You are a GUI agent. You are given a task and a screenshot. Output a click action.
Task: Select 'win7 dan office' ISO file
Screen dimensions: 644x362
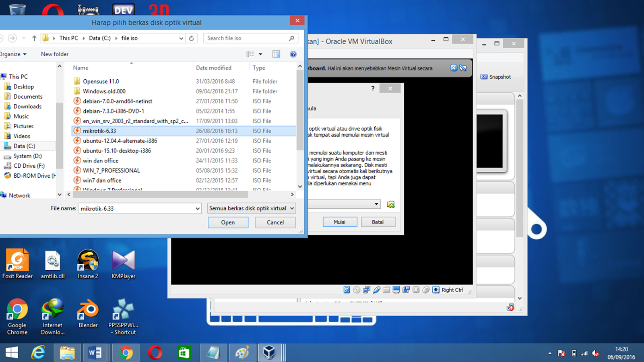point(184,181)
